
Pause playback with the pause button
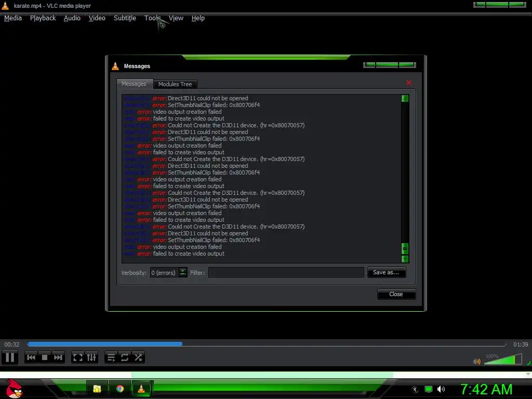tap(10, 357)
